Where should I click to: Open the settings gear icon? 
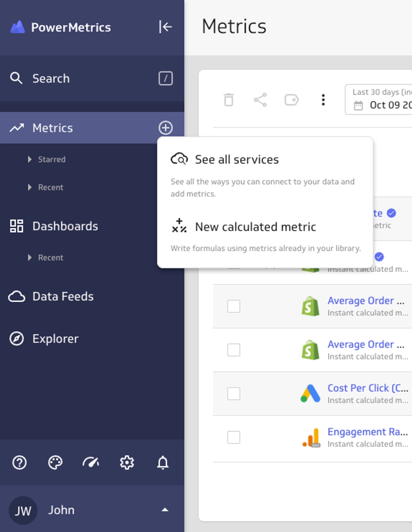(127, 462)
